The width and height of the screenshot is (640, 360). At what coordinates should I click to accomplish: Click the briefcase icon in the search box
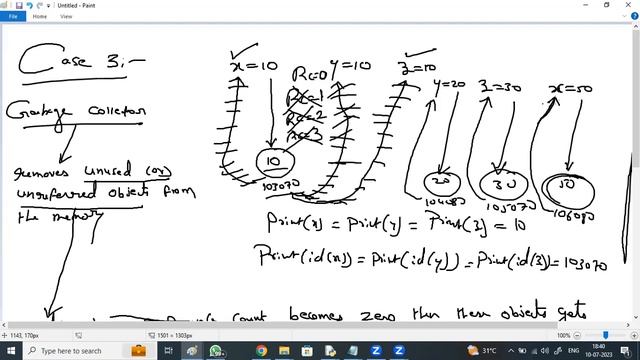click(x=138, y=351)
